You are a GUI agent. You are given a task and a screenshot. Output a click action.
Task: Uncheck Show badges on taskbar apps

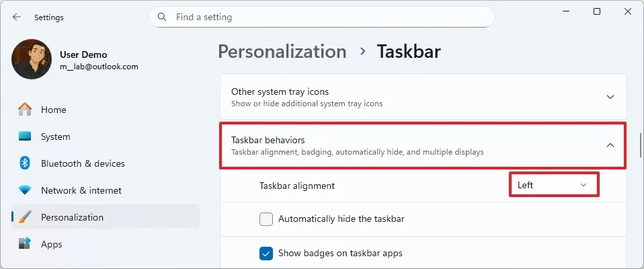point(266,254)
